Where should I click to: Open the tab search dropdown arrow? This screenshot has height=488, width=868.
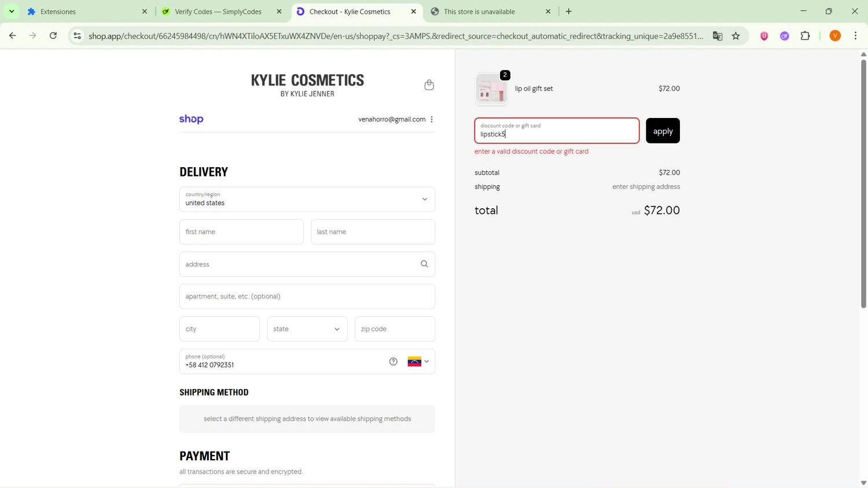tap(12, 12)
